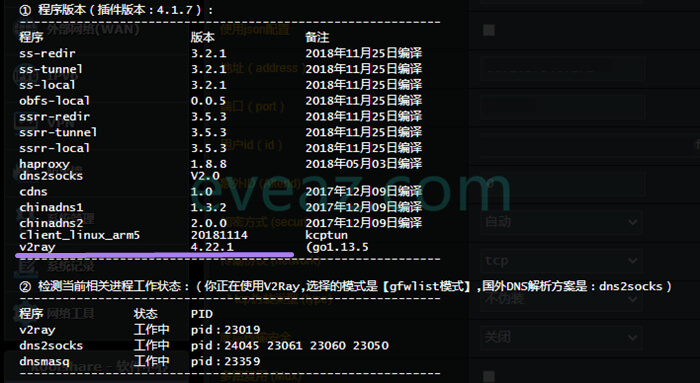The width and height of the screenshot is (700, 383).
Task: Open the 不伪装 disguise type dropdown
Action: coord(562,299)
